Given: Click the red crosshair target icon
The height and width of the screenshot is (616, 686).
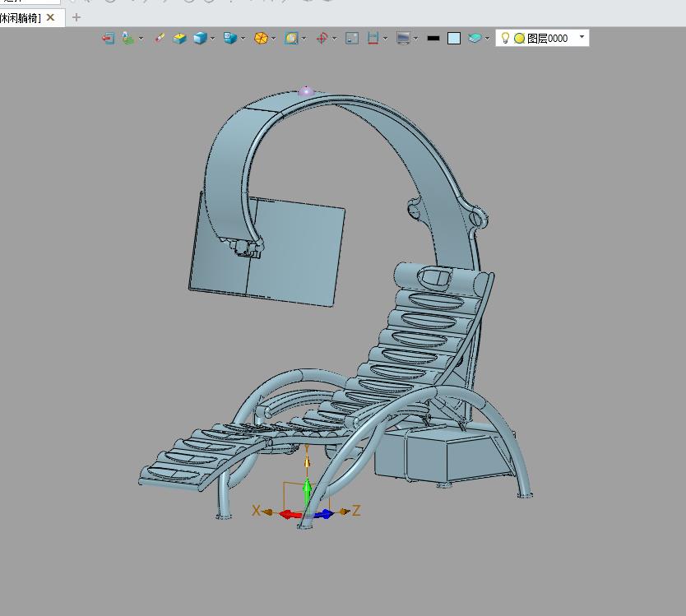Looking at the screenshot, I should tap(322, 39).
